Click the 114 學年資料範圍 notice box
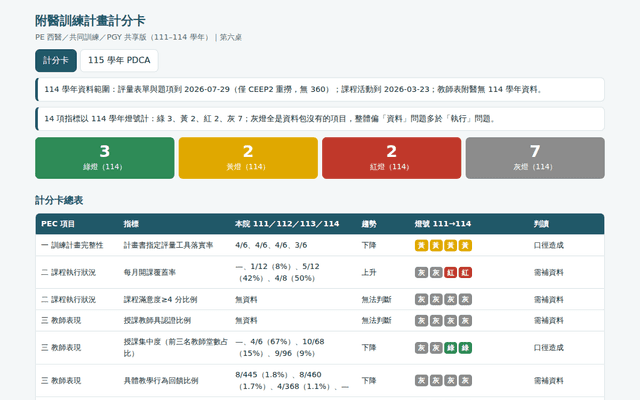The height and width of the screenshot is (400, 640). point(320,89)
